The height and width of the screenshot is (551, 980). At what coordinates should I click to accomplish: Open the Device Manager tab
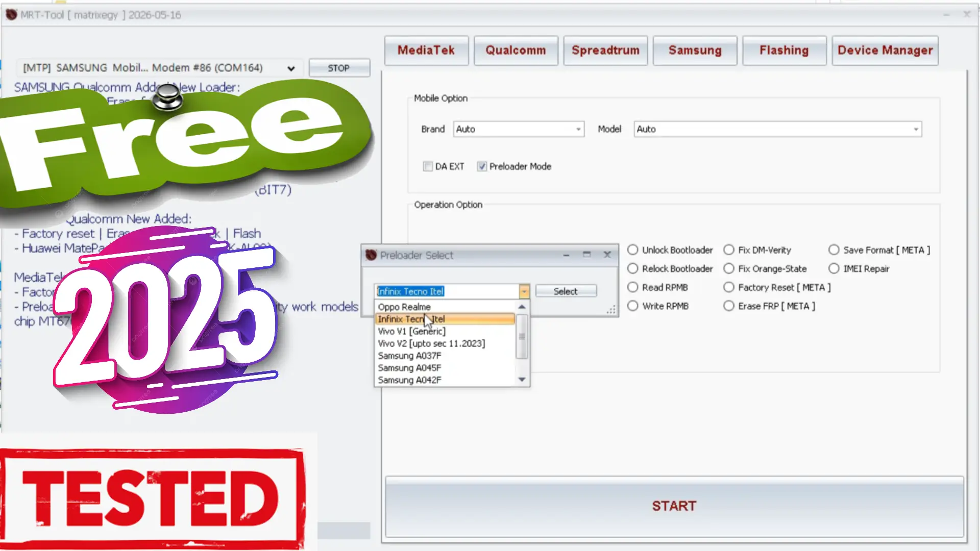click(885, 50)
